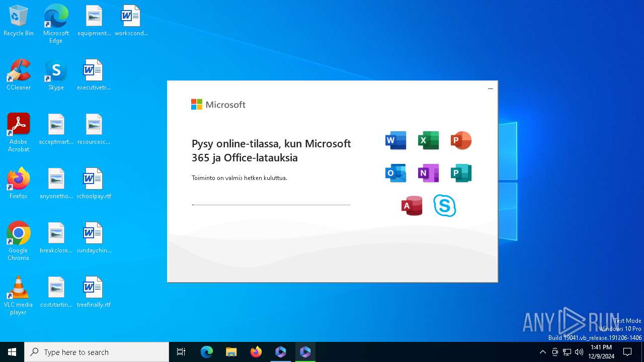The image size is (644, 362).
Task: Open the notification action center
Action: (627, 352)
